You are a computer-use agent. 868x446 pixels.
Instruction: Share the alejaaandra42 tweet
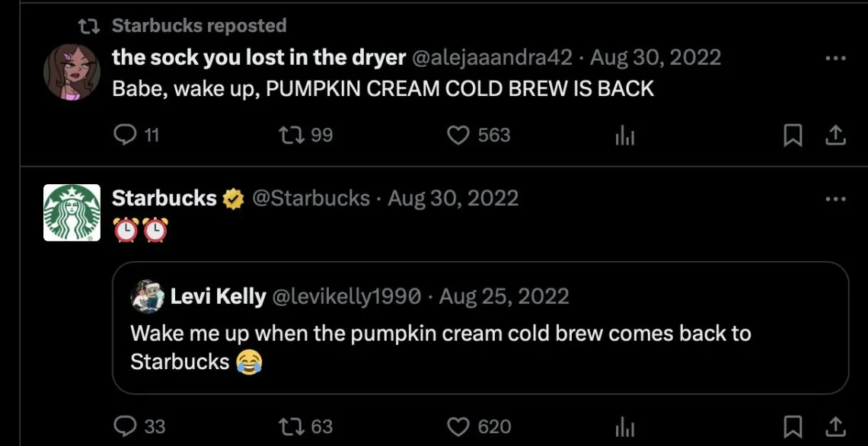pos(835,135)
